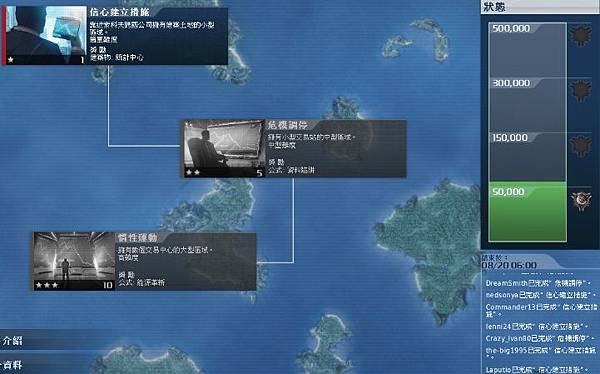600x374 pixels.
Task: Click the the-big1995 completion log entry
Action: [541, 353]
